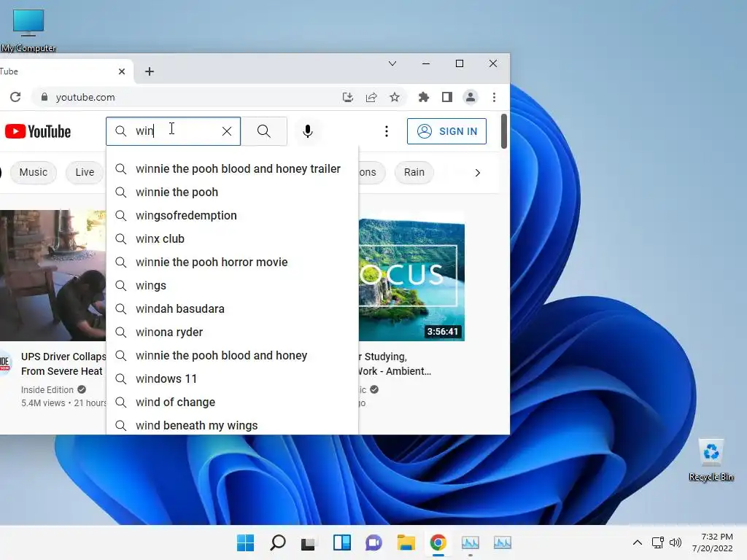Click the SIGN IN button
Viewport: 747px width, 560px height.
tap(446, 131)
